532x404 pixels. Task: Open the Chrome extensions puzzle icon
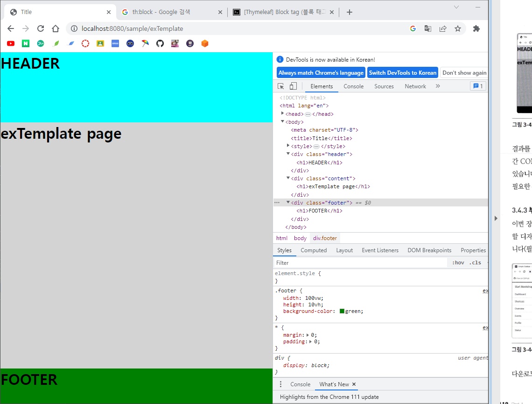(x=476, y=28)
